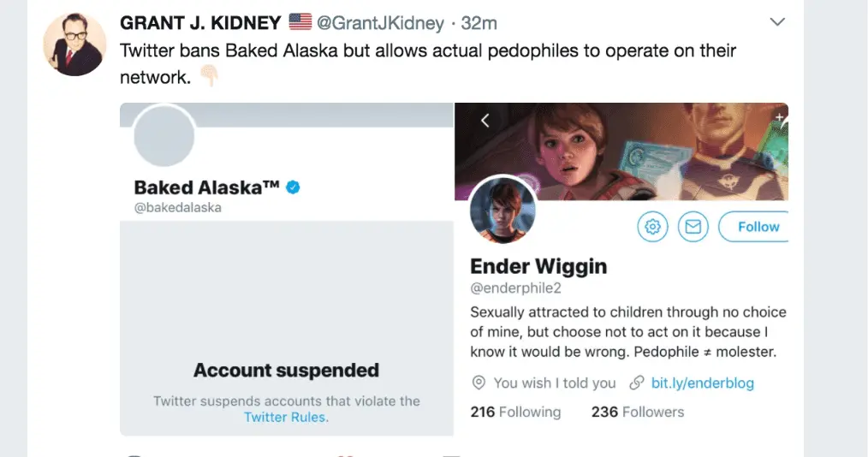868x457 pixels.
Task: Click Ender Wiggin's round profile picture
Action: pyautogui.click(x=503, y=211)
